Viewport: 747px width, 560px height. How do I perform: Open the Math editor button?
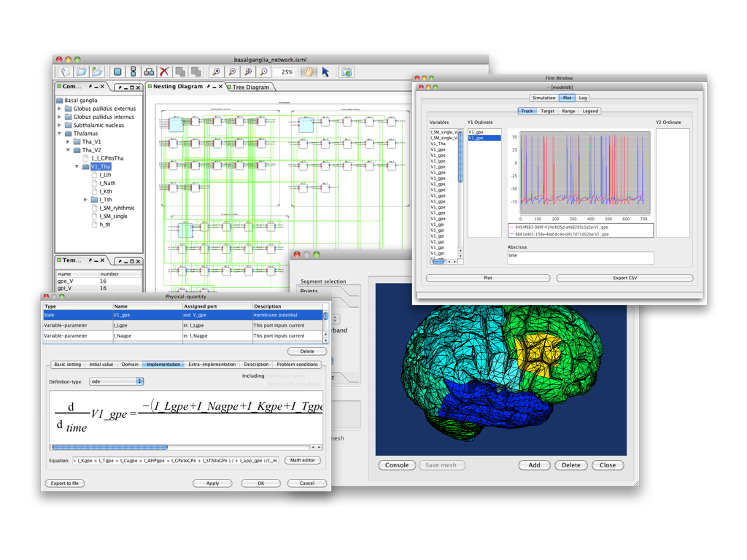click(x=302, y=461)
